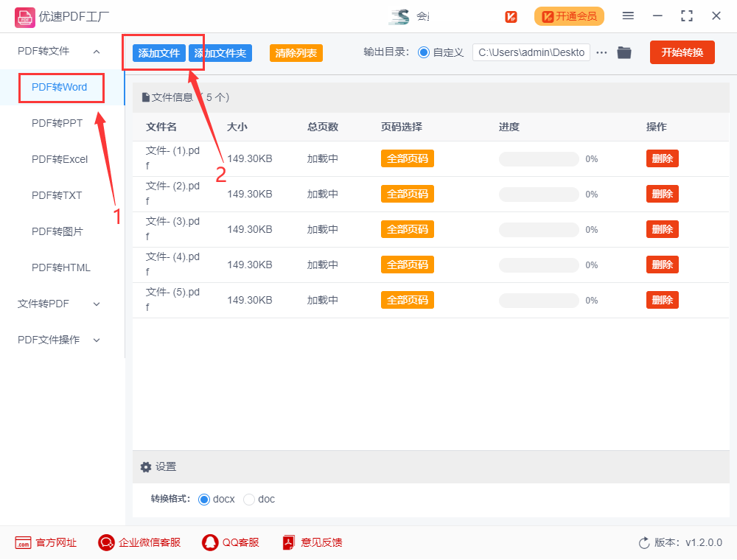The height and width of the screenshot is (560, 737).
Task: Open 企业微信客服 chat icon
Action: (x=106, y=542)
